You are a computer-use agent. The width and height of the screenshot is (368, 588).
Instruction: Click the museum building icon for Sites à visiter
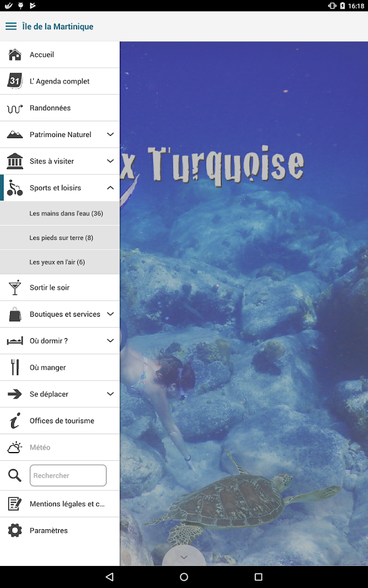15,161
